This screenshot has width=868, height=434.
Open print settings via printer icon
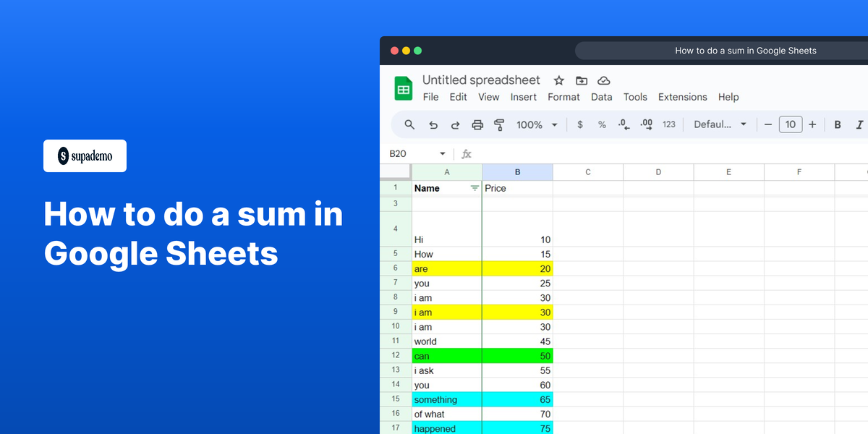pos(477,124)
